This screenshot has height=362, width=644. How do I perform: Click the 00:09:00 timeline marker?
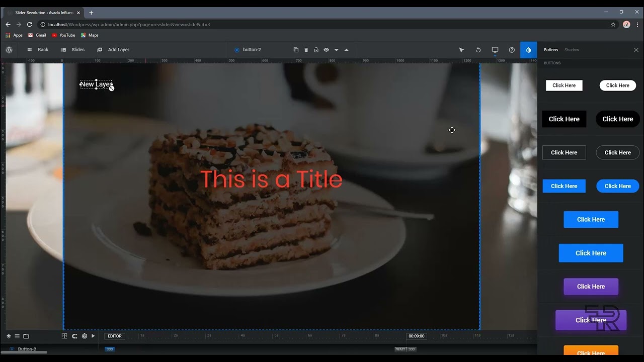pos(417,336)
